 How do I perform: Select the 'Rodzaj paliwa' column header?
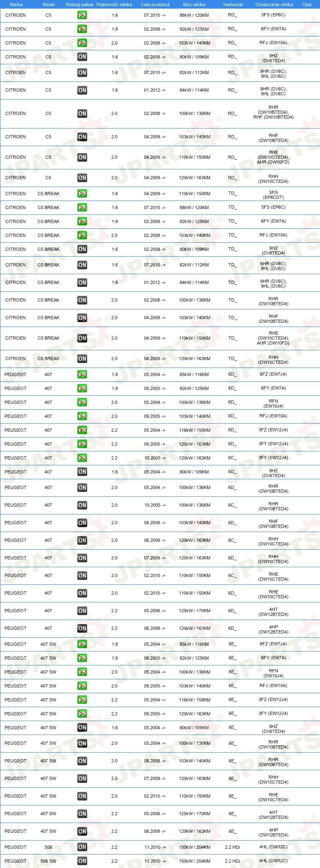click(x=79, y=5)
